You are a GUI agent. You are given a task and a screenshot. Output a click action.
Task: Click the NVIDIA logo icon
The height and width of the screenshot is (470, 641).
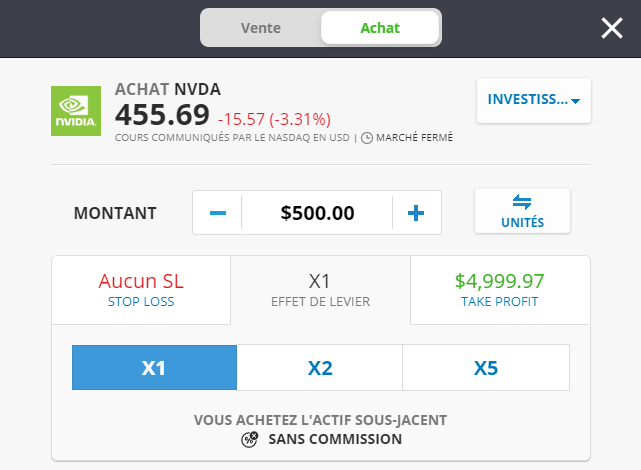pyautogui.click(x=76, y=111)
